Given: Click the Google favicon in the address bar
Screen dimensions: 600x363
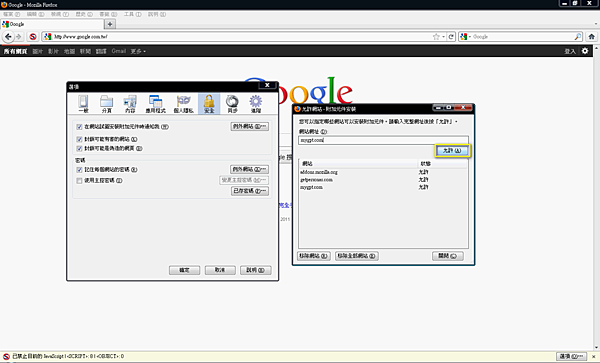Looking at the screenshot, I should pyautogui.click(x=47, y=37).
